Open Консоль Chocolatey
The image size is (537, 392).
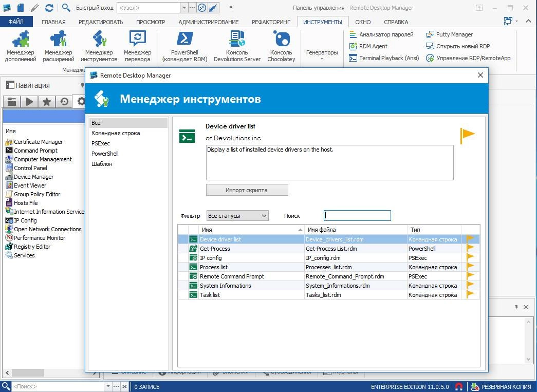tap(281, 46)
